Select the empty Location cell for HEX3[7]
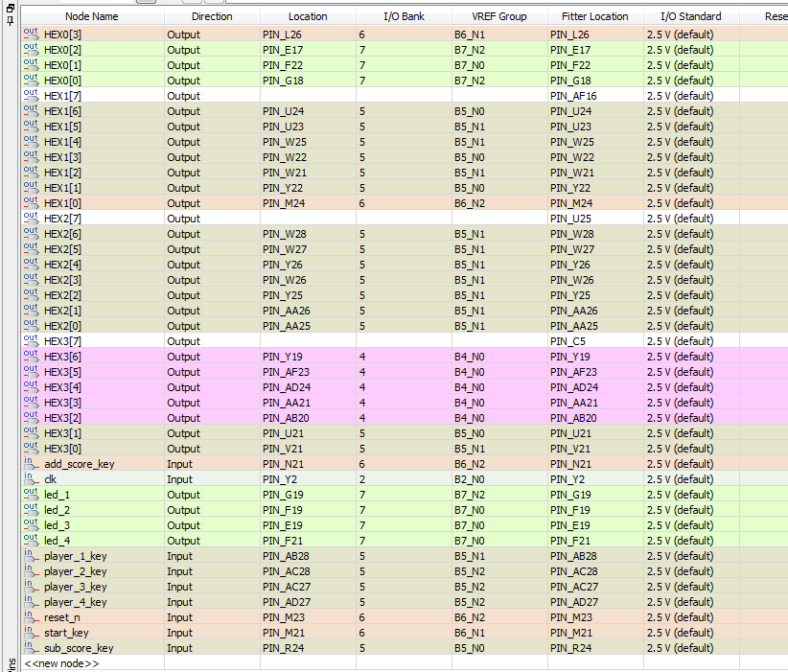 (x=308, y=340)
